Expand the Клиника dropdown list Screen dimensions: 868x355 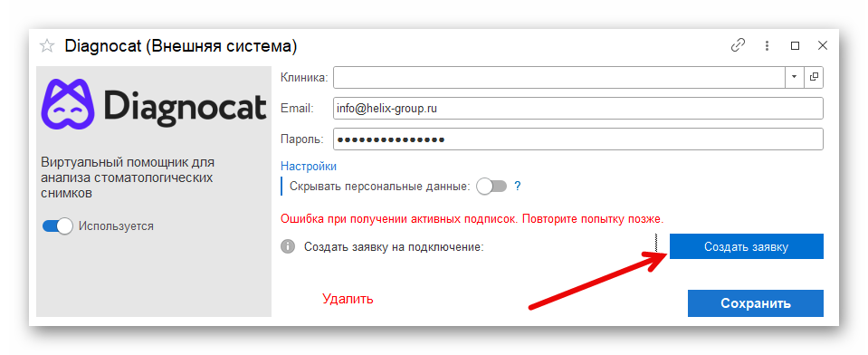pos(794,77)
